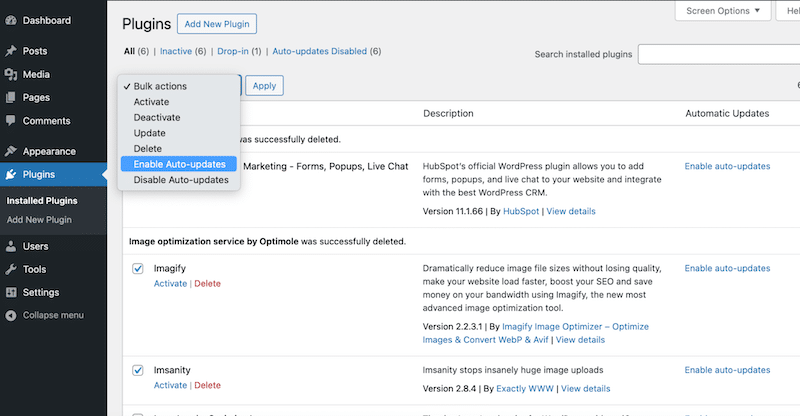Viewport: 800px width, 416px height.
Task: Delete the Imsanity plugin
Action: pyautogui.click(x=208, y=385)
